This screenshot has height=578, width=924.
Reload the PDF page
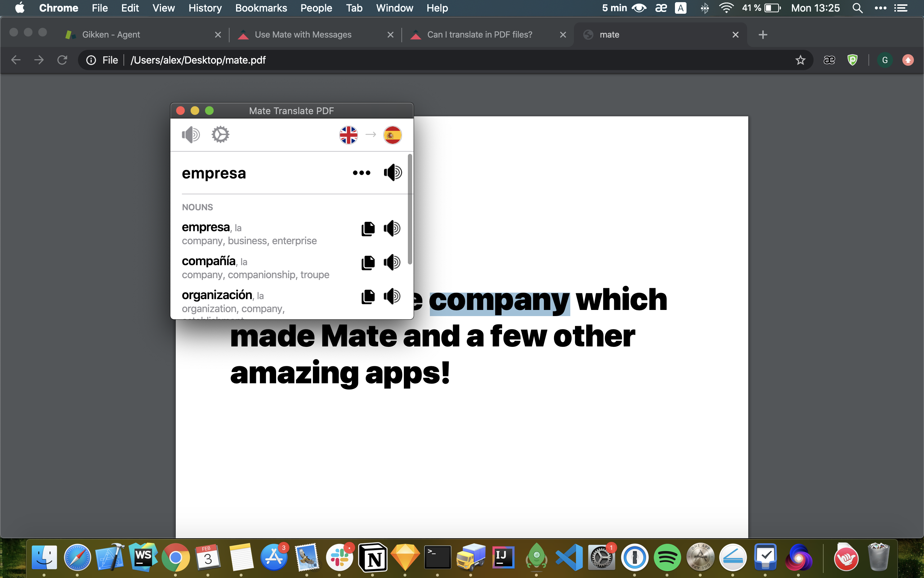click(62, 60)
